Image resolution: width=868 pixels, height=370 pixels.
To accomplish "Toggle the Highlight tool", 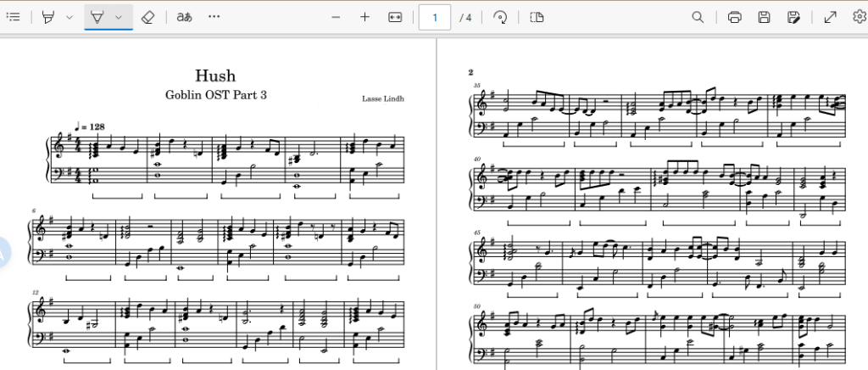I will (97, 17).
